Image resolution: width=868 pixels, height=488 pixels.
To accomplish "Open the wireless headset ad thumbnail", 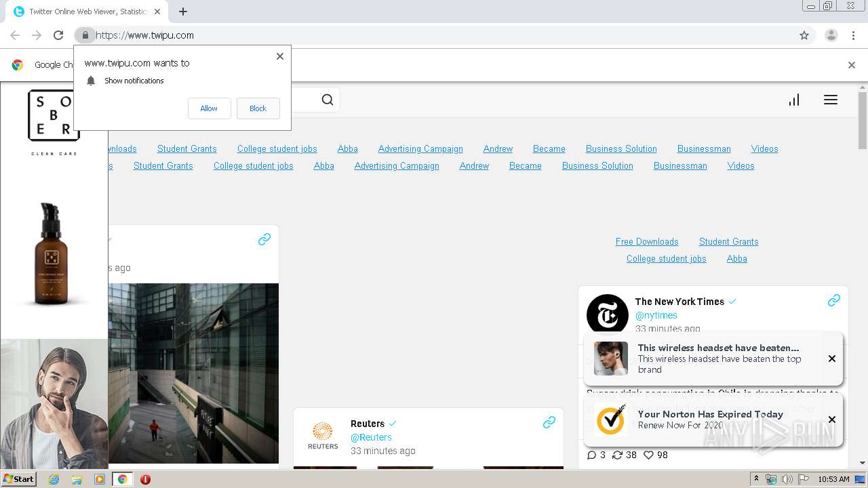I will (x=611, y=359).
